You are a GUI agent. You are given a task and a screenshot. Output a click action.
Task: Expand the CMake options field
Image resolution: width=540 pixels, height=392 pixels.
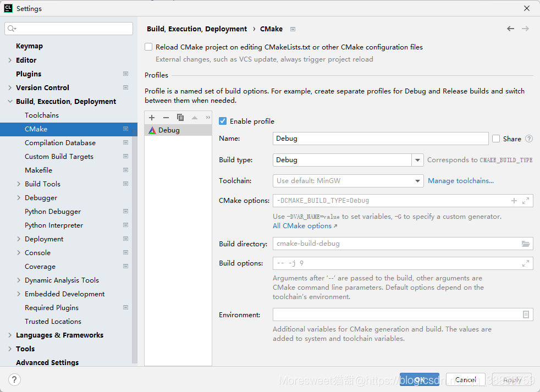click(526, 201)
